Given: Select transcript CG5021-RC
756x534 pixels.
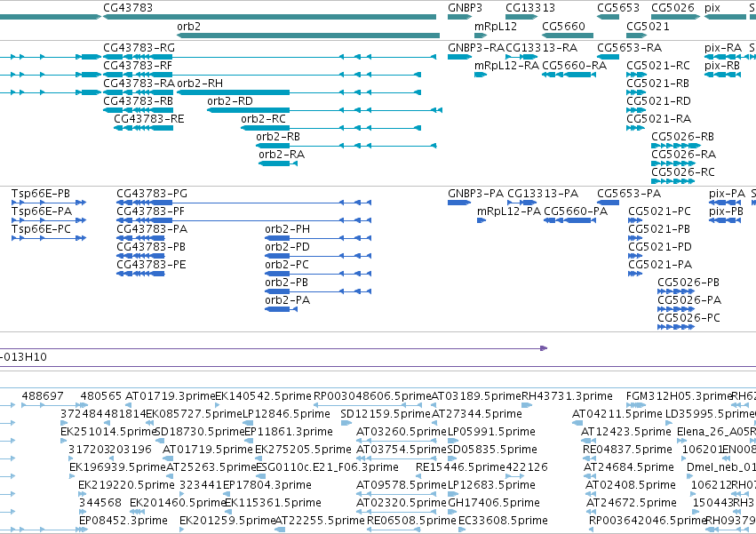Looking at the screenshot, I should click(x=636, y=75).
